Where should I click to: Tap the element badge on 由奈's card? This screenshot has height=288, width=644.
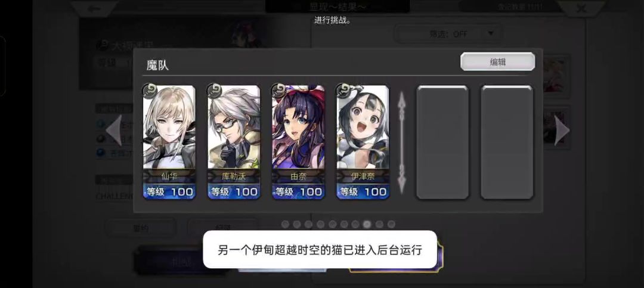tap(279, 91)
